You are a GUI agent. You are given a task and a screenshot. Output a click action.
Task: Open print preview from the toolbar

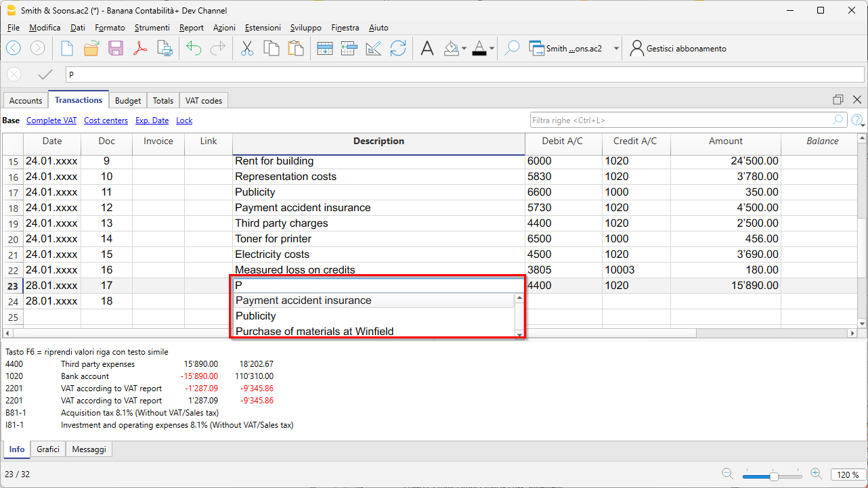[x=165, y=48]
